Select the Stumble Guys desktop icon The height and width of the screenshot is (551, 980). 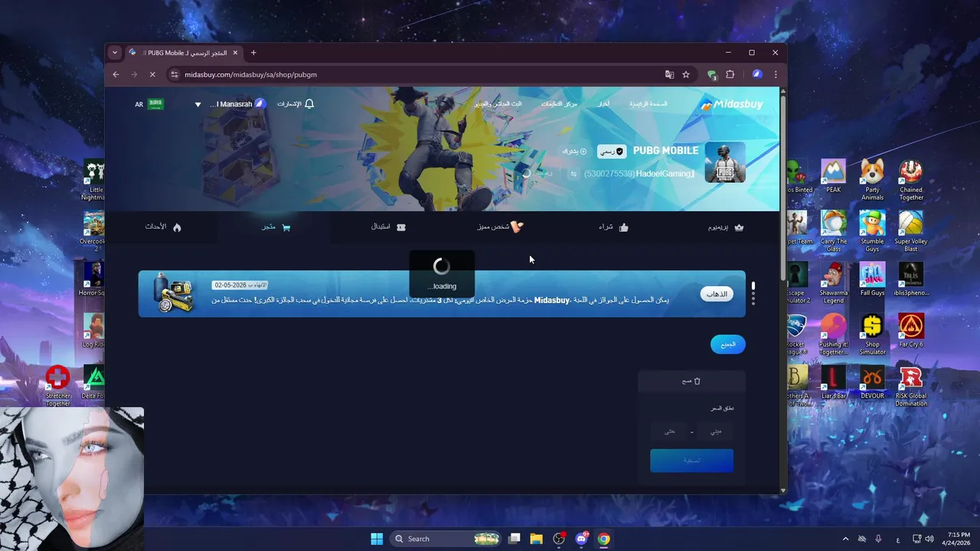coord(872,231)
